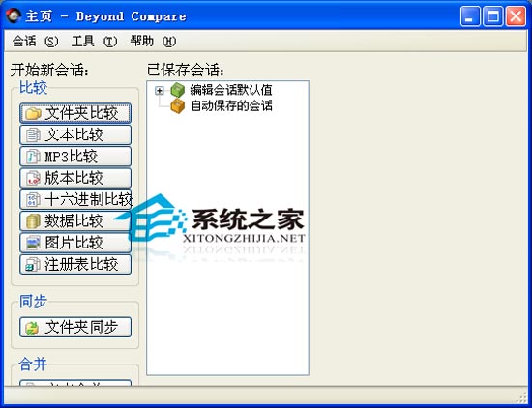
Task: Start a 文本比较 session
Action: click(x=75, y=135)
